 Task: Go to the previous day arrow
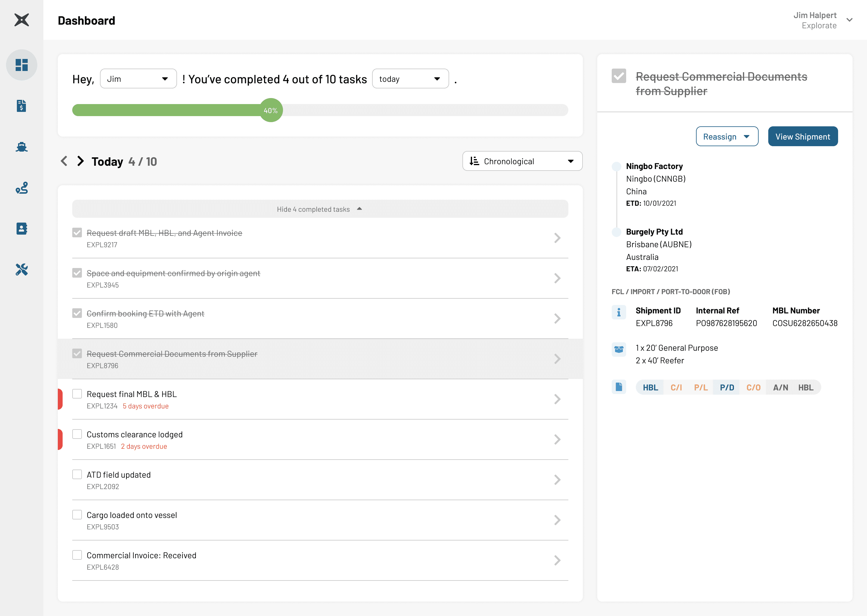(64, 161)
